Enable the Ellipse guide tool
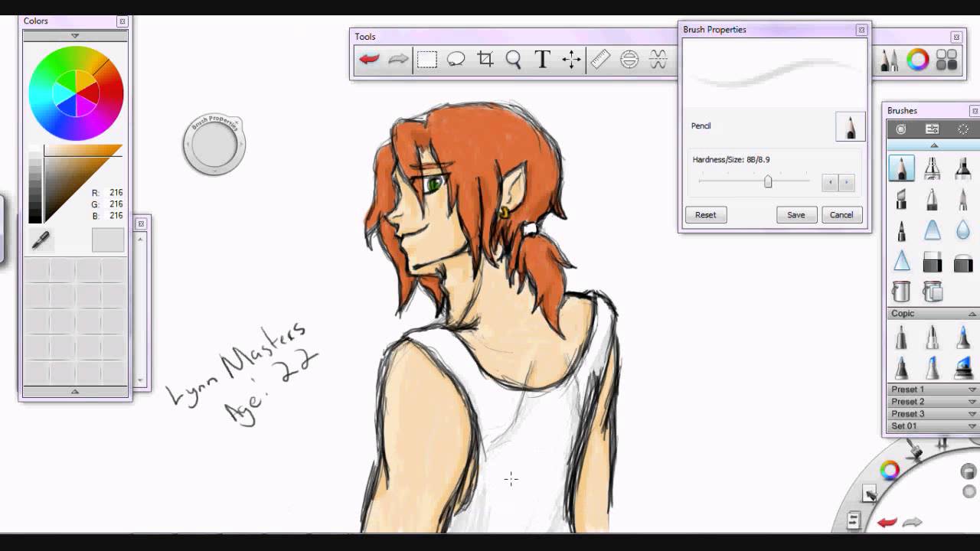The image size is (980, 551). tap(629, 60)
